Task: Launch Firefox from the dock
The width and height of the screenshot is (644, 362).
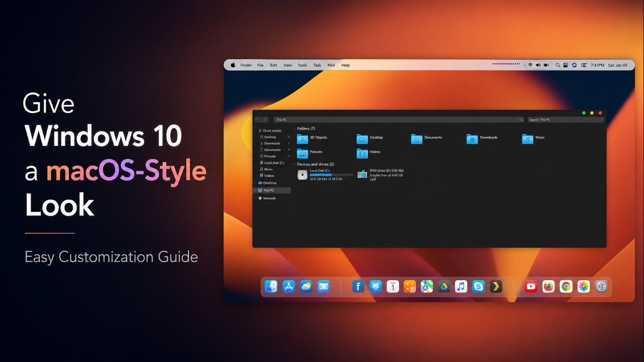Action: coord(548,287)
